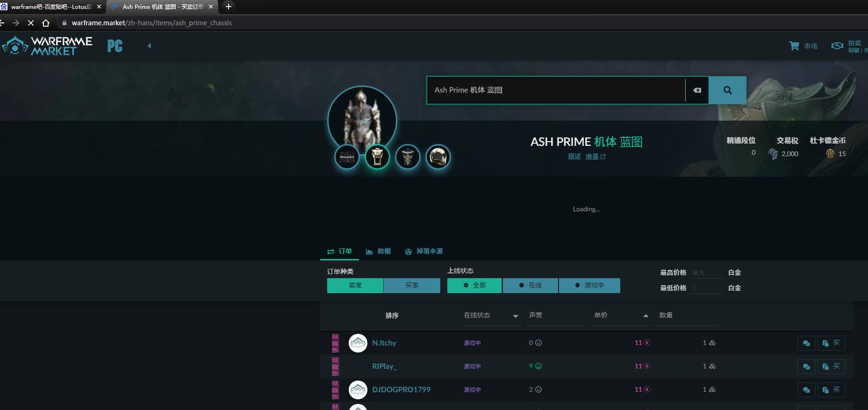
Task: Sort by 单价 price column
Action: [621, 316]
